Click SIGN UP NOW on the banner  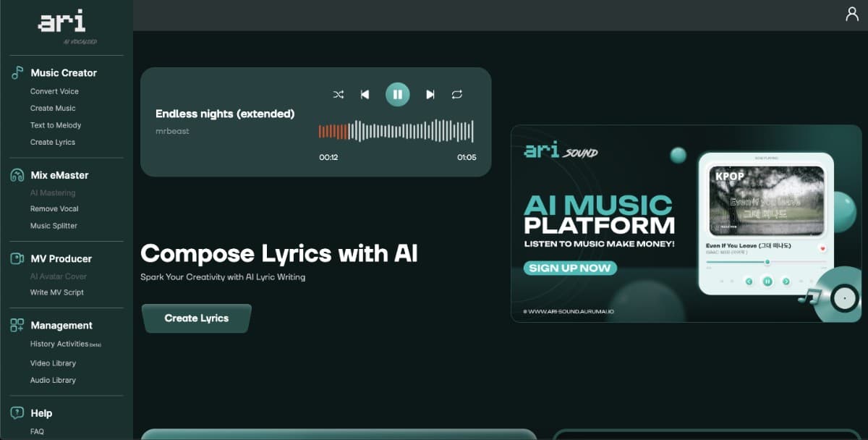pos(571,268)
